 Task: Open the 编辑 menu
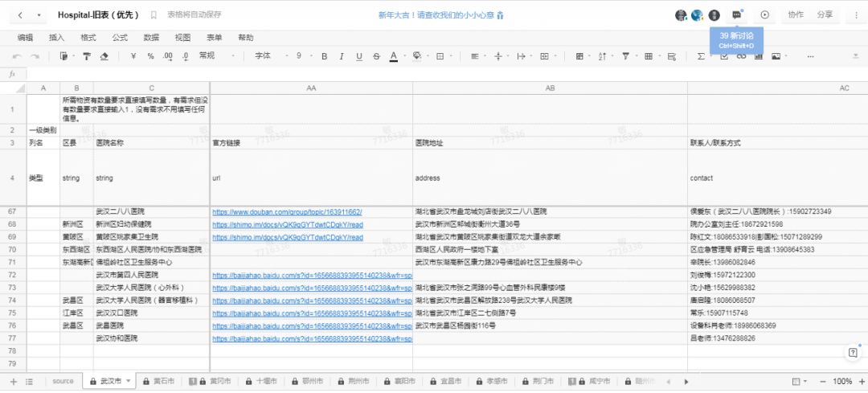click(x=25, y=38)
